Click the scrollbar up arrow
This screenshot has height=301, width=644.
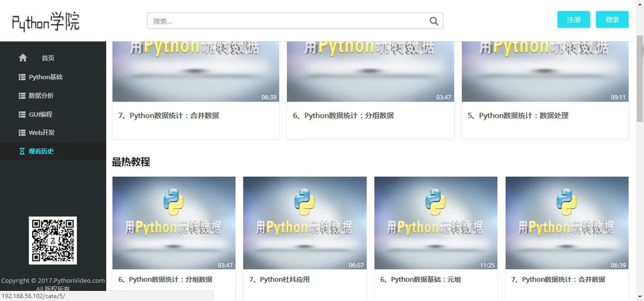tap(640, 4)
